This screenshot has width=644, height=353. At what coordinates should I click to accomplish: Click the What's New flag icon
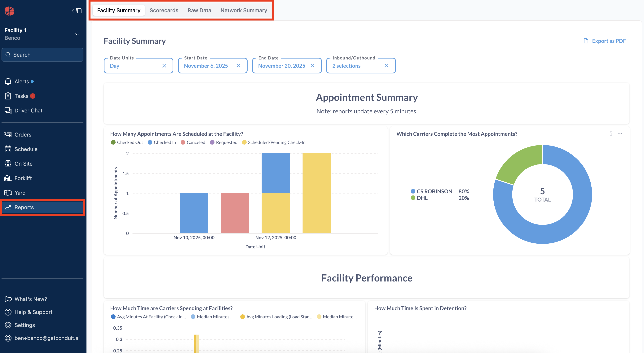(x=8, y=299)
